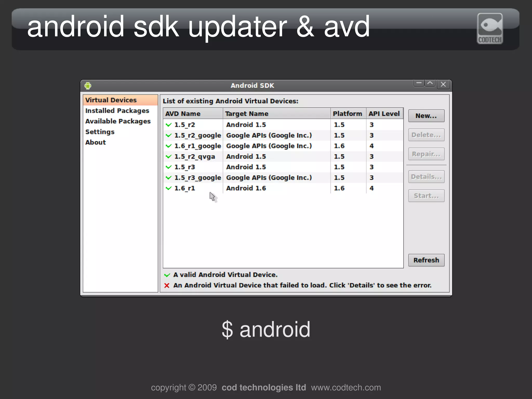Click green checkmark beside 1.5_r2_qvga
The image size is (532, 399).
(x=169, y=157)
